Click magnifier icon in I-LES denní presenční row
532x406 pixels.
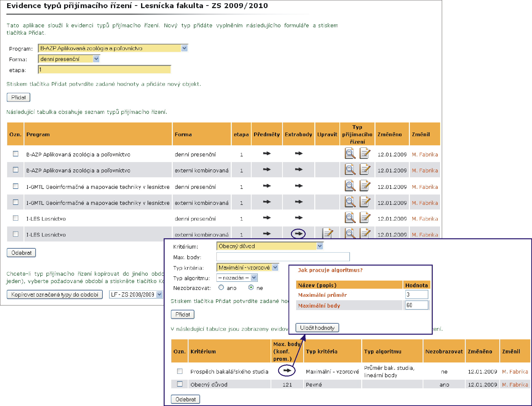point(350,217)
